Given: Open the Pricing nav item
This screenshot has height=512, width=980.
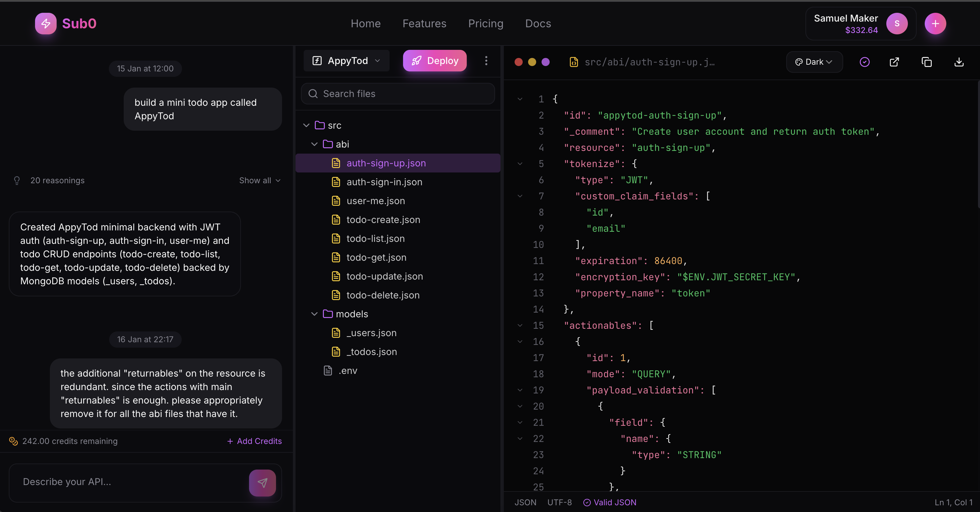Looking at the screenshot, I should coord(485,24).
